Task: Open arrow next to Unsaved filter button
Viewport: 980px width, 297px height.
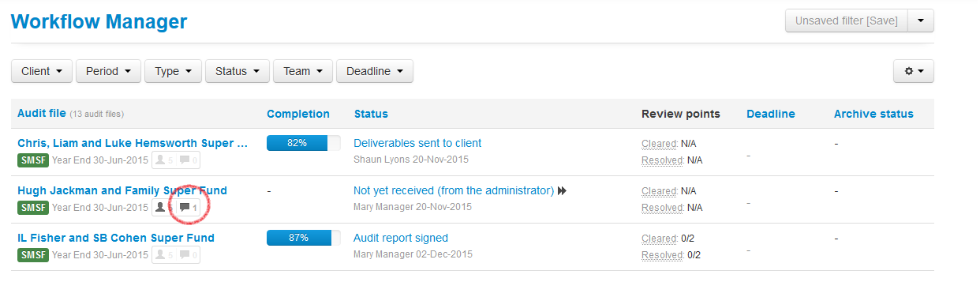Action: pyautogui.click(x=921, y=21)
